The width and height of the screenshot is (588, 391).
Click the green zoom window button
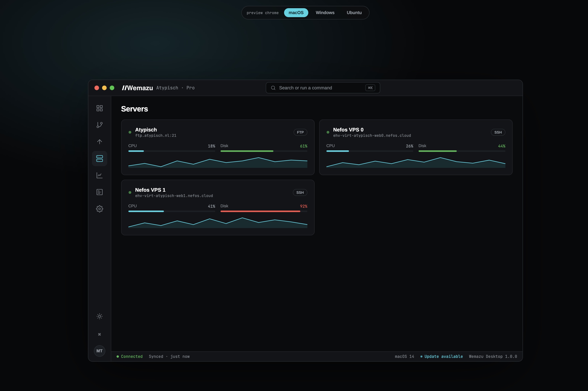pyautogui.click(x=112, y=88)
